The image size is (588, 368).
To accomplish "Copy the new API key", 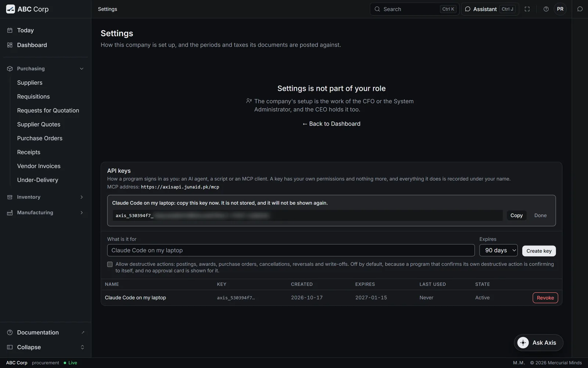I will (x=516, y=216).
